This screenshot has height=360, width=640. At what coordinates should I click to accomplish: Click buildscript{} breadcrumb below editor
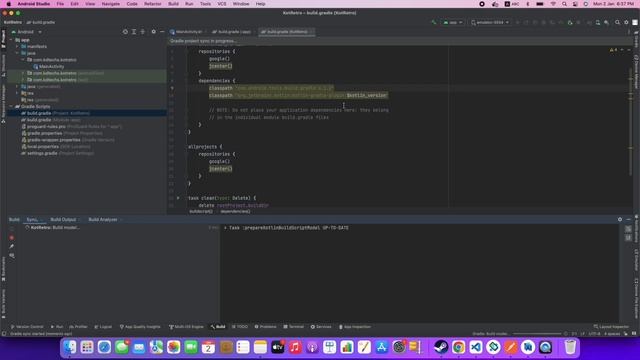pos(201,211)
